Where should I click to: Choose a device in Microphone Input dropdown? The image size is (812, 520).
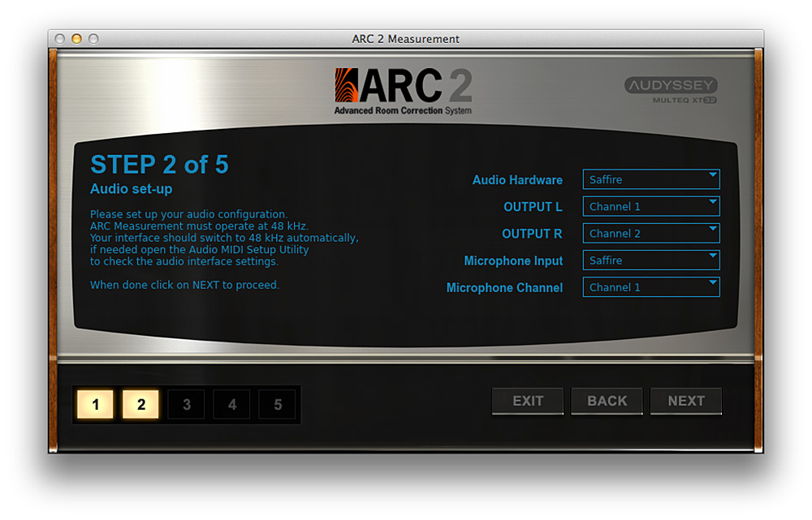(x=651, y=260)
